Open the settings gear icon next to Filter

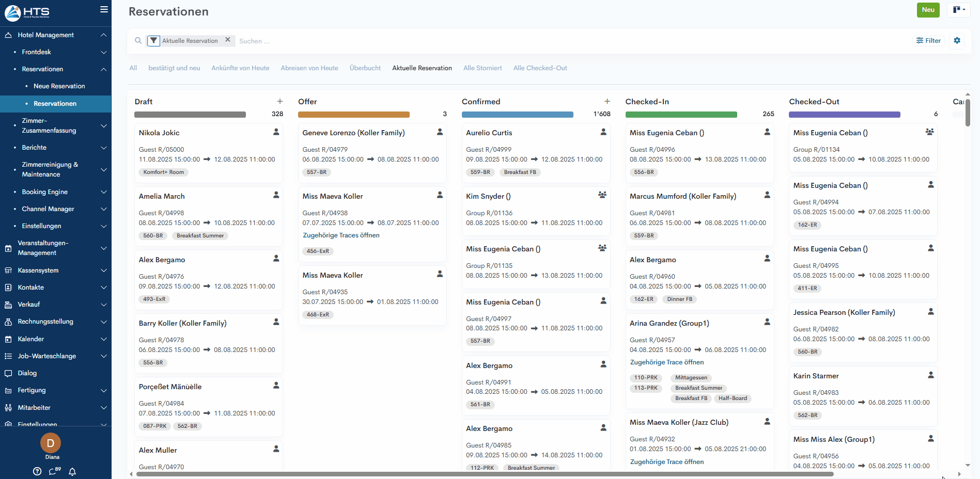957,41
